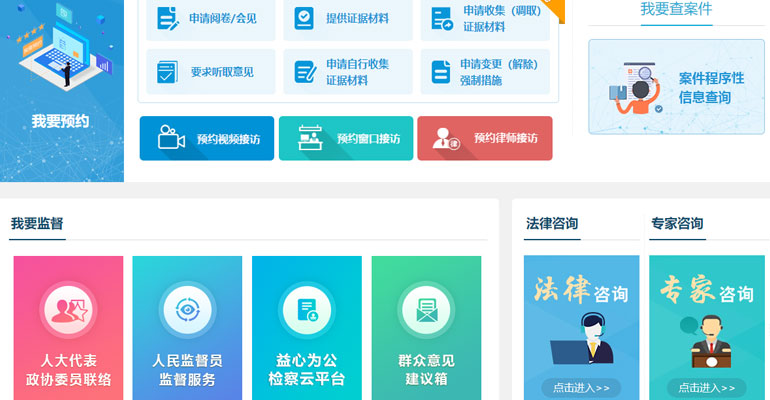Click the expert at podium icon in 专家咨询

(706, 341)
